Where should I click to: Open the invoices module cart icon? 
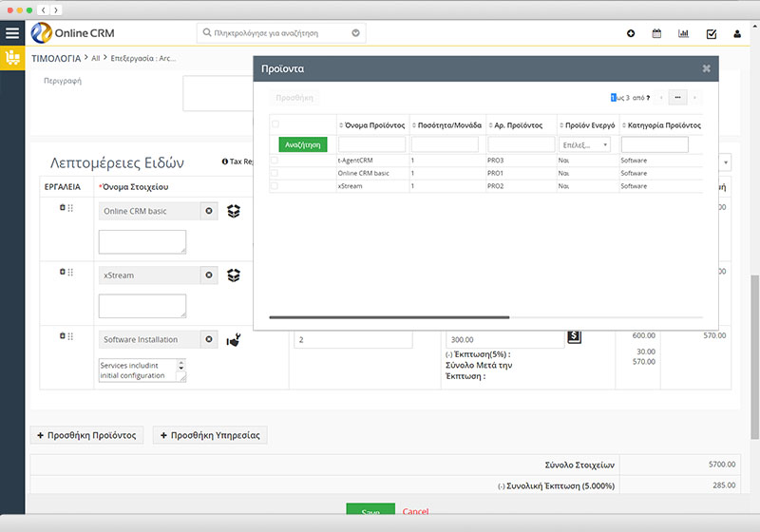pyautogui.click(x=12, y=58)
